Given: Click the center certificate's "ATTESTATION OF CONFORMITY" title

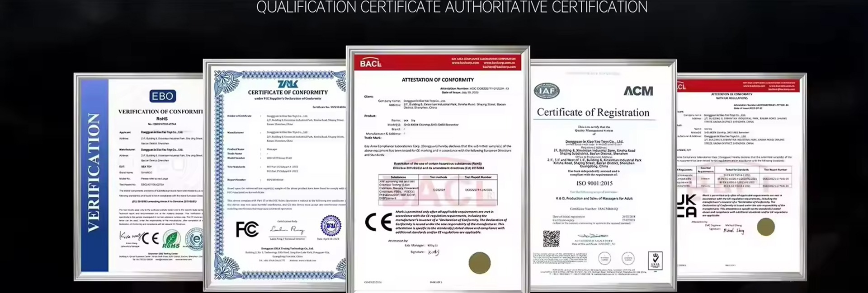Looking at the screenshot, I should tap(438, 80).
